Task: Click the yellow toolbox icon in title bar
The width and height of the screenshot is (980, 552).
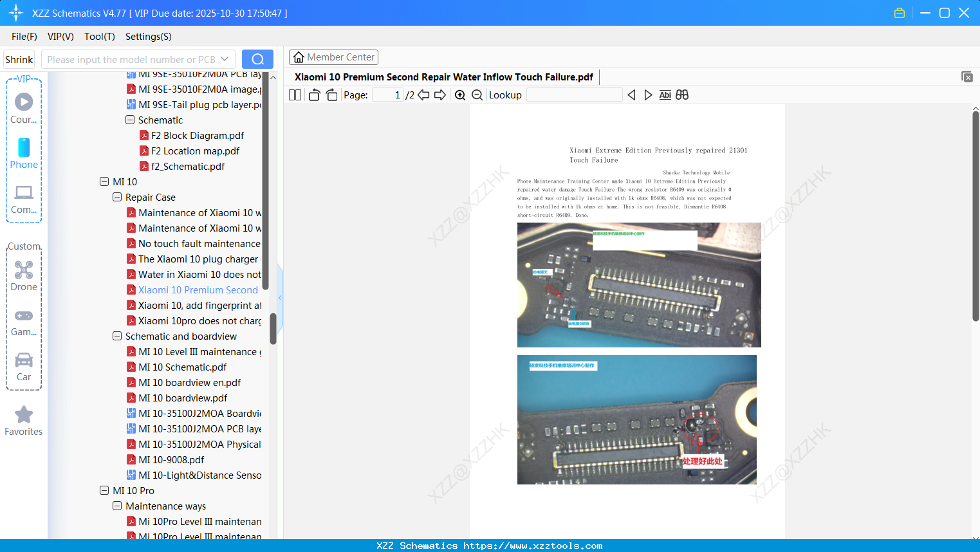Action: click(900, 13)
